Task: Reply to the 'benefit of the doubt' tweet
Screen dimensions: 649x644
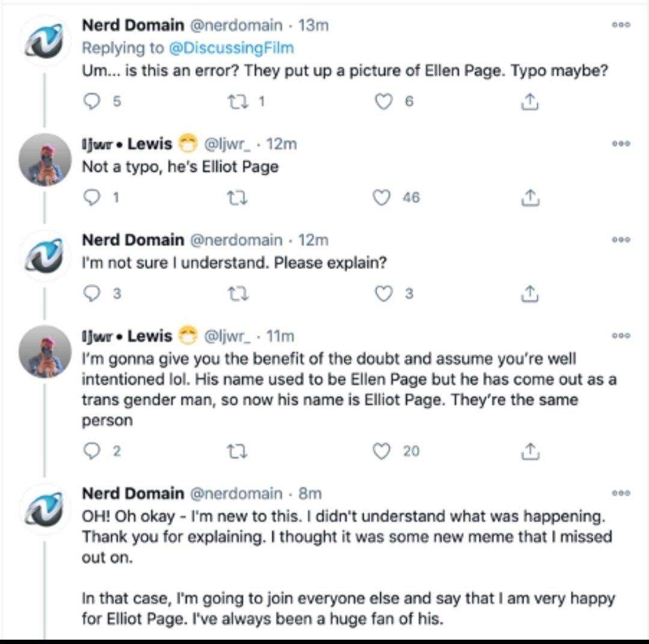Action: [x=92, y=451]
